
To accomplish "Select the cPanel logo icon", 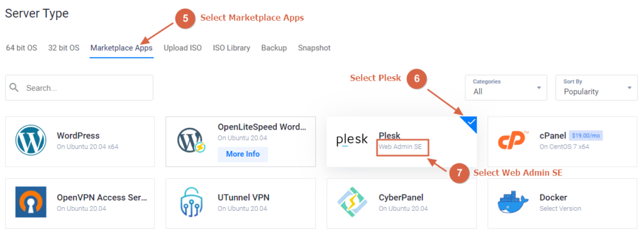I will click(513, 140).
